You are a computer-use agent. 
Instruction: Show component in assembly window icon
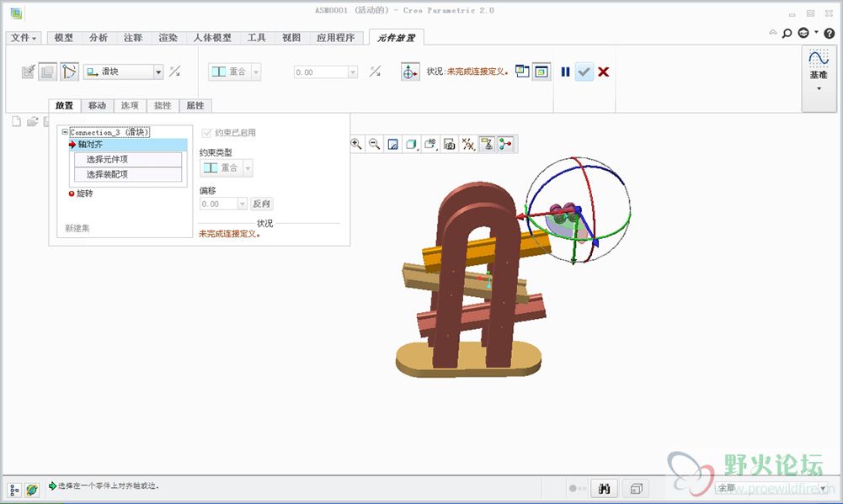542,72
